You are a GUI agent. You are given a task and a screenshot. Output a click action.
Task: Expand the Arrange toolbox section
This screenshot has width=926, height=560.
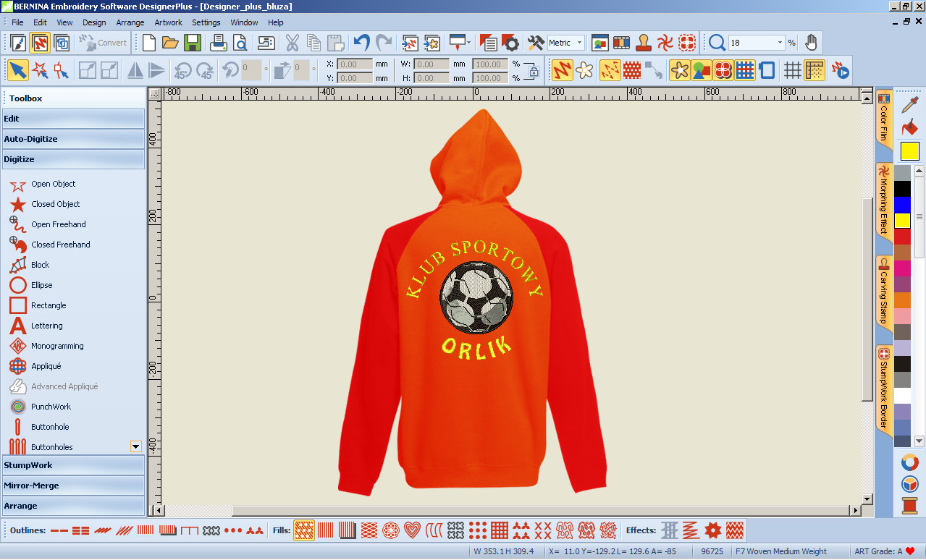coord(73,506)
